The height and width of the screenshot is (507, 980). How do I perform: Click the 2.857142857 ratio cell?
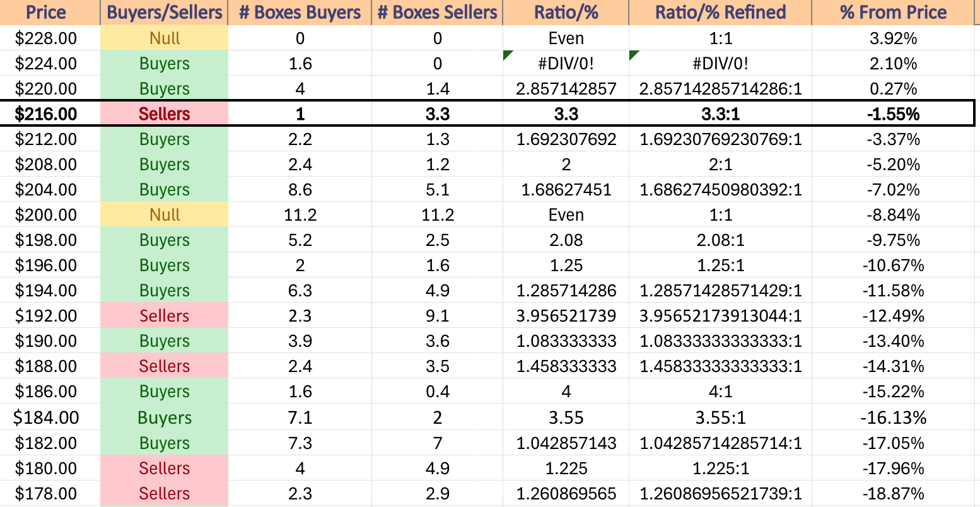[566, 89]
